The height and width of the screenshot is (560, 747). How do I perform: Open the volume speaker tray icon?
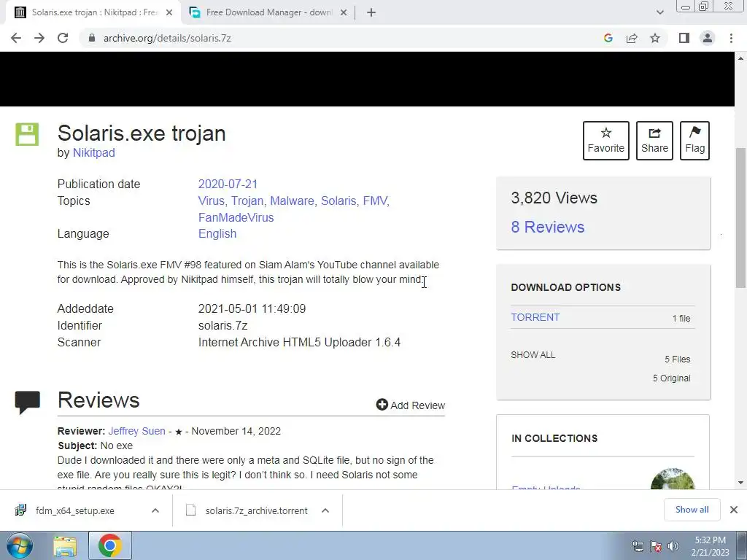[673, 546]
